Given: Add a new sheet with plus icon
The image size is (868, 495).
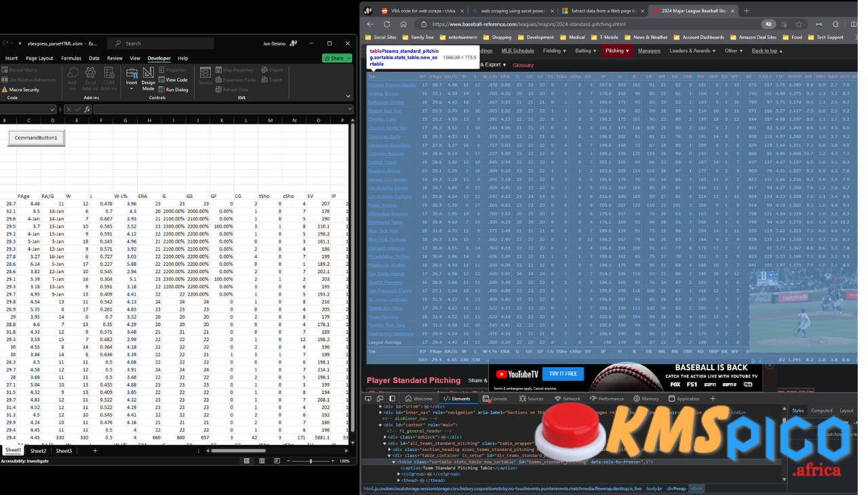Looking at the screenshot, I should (95, 451).
